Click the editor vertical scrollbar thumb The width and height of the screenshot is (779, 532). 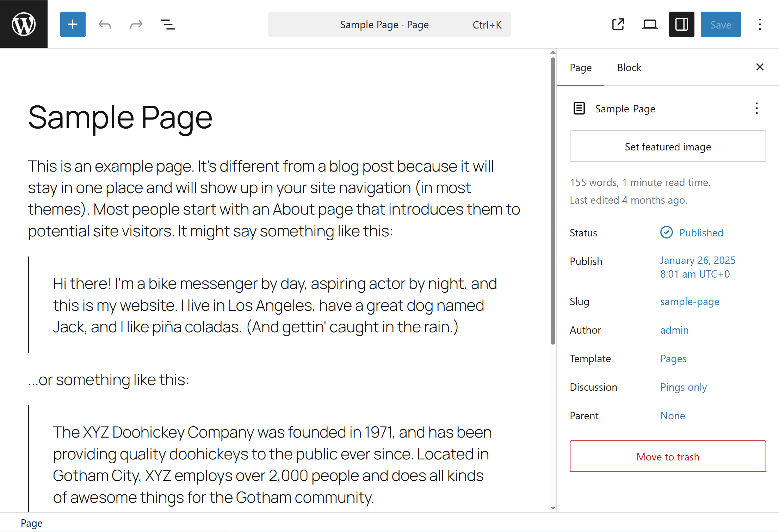pos(552,201)
